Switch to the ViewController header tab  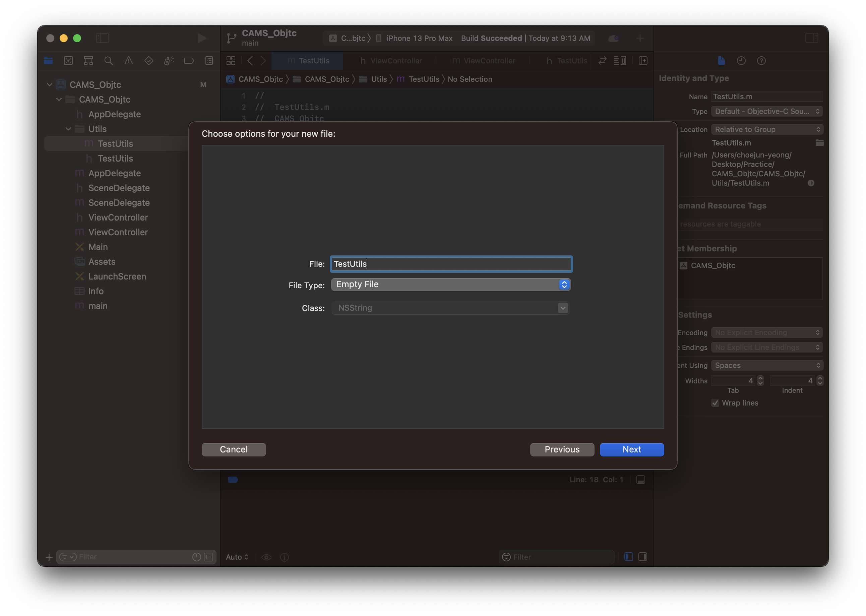[391, 61]
